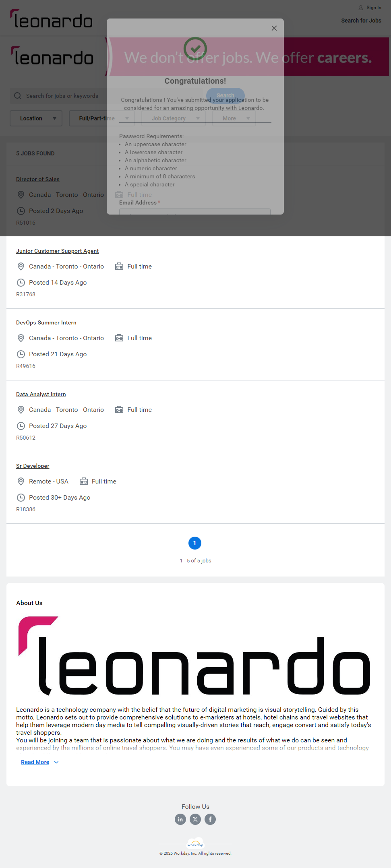The height and width of the screenshot is (868, 391).
Task: Click the Facebook follow icon
Action: tap(210, 819)
